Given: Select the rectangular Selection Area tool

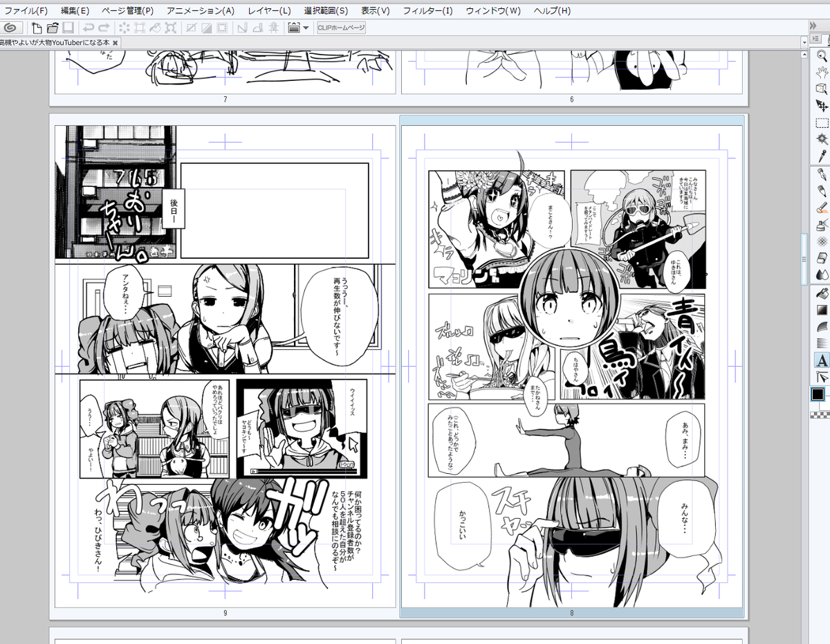Looking at the screenshot, I should click(x=822, y=123).
